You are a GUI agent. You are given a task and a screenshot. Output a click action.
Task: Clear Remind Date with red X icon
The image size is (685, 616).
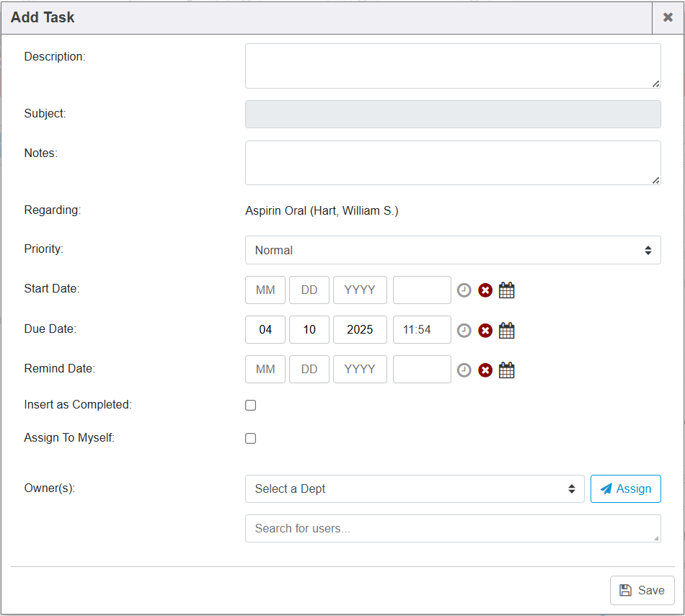tap(485, 370)
